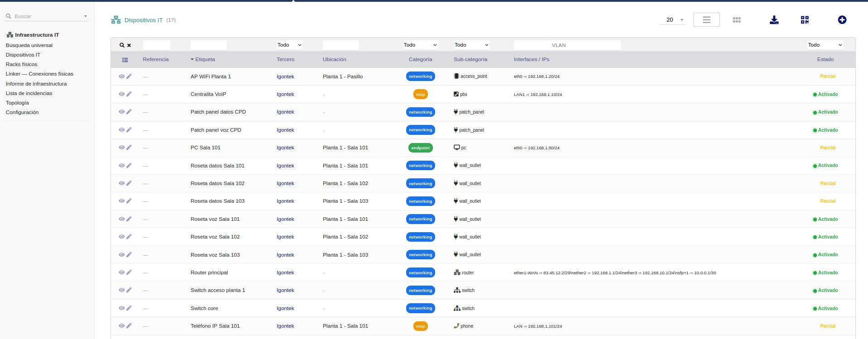The image size is (868, 339).
Task: Click the Dispositivos IT network icon in header
Action: pos(116,20)
